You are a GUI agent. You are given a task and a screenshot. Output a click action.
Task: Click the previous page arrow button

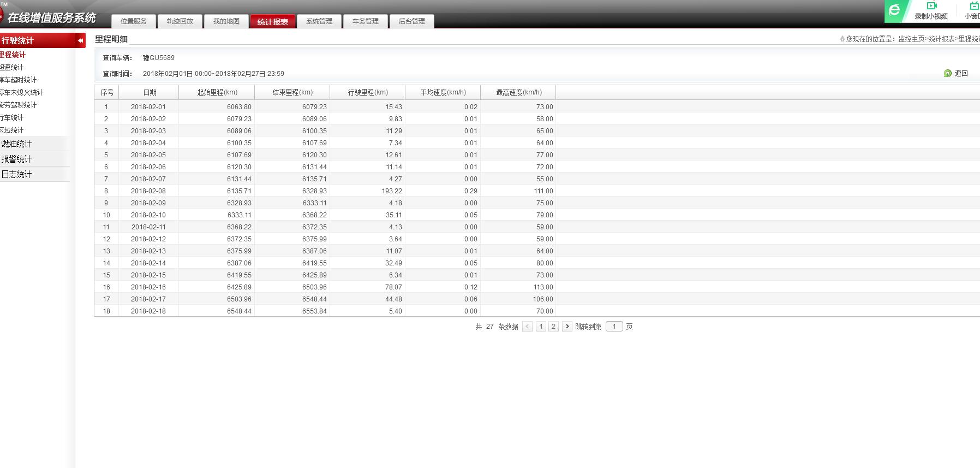coord(527,327)
